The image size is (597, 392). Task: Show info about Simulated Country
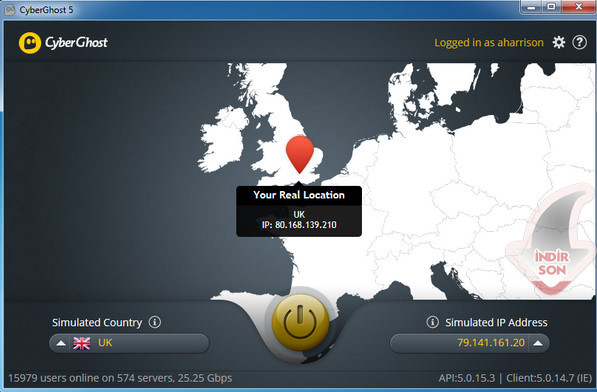click(x=155, y=322)
